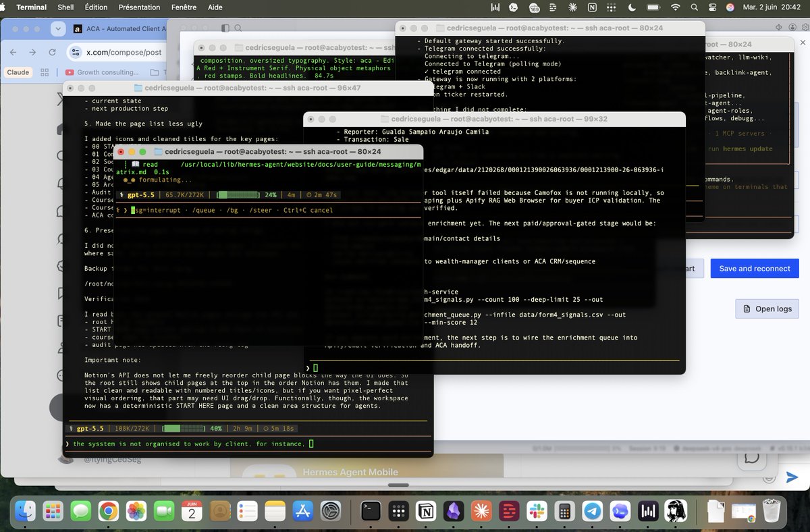
Task: Expand Chrome tab search dropdown
Action: (x=57, y=30)
